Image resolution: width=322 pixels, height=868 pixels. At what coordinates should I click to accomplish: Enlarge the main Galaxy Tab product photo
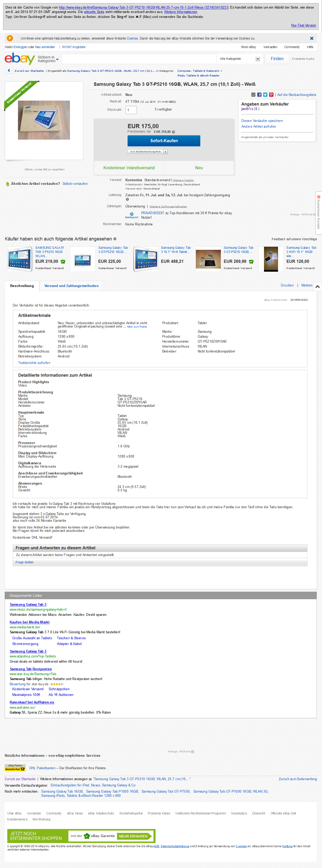coord(44,120)
